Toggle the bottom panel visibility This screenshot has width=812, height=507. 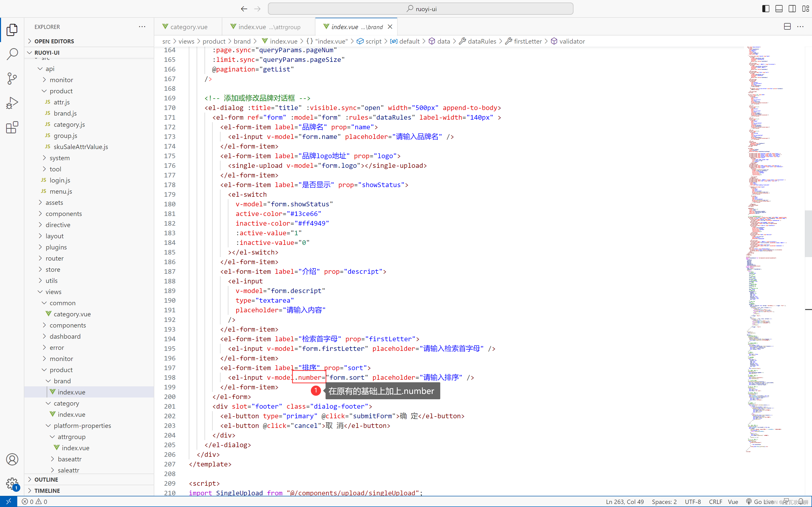point(779,9)
